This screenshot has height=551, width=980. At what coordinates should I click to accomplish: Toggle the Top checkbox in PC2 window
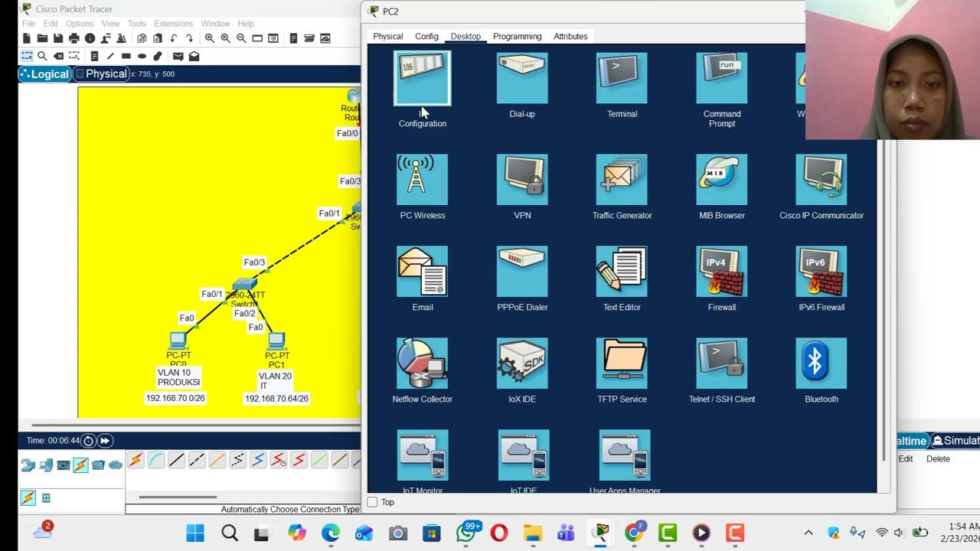pos(372,502)
